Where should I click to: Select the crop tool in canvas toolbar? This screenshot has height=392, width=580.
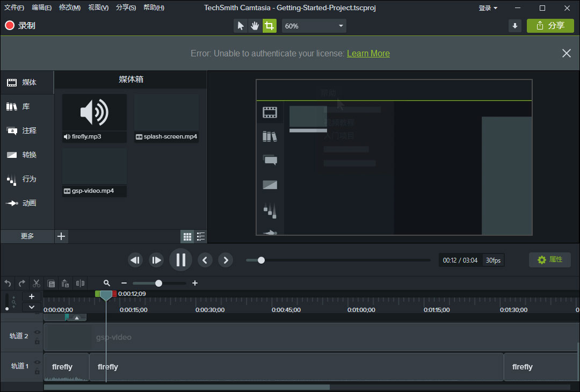point(269,26)
